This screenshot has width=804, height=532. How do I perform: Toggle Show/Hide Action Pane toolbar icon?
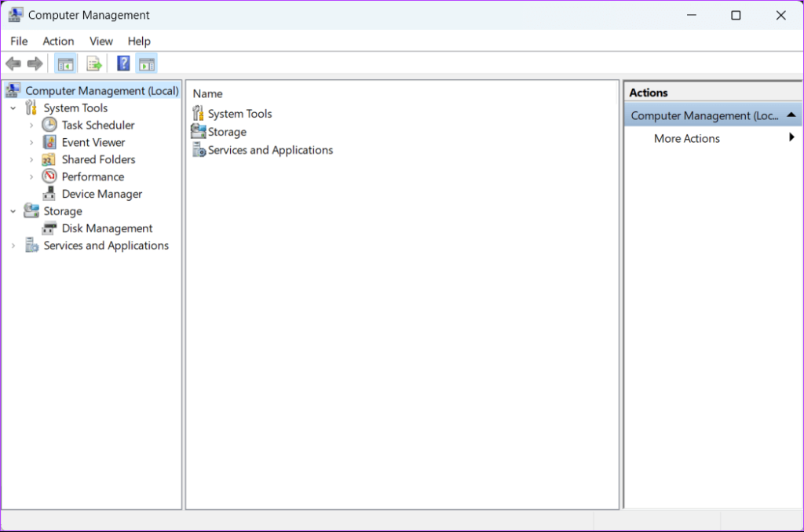point(147,64)
